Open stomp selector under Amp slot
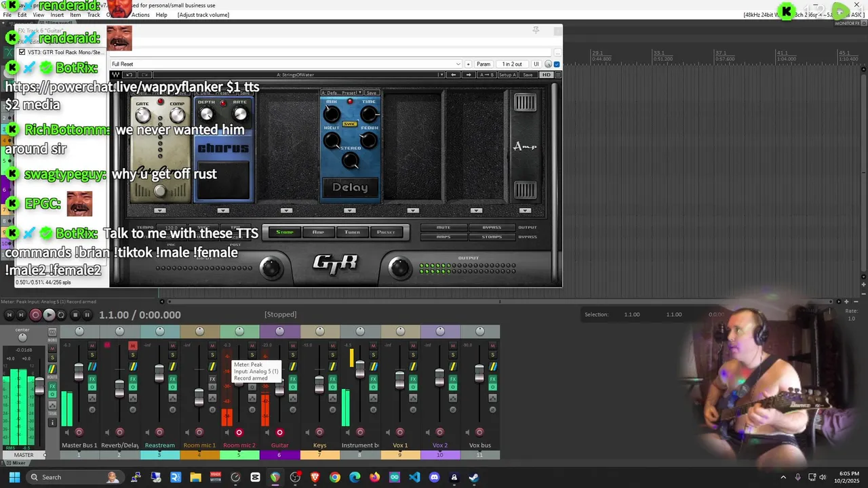The width and height of the screenshot is (868, 488). (x=526, y=210)
